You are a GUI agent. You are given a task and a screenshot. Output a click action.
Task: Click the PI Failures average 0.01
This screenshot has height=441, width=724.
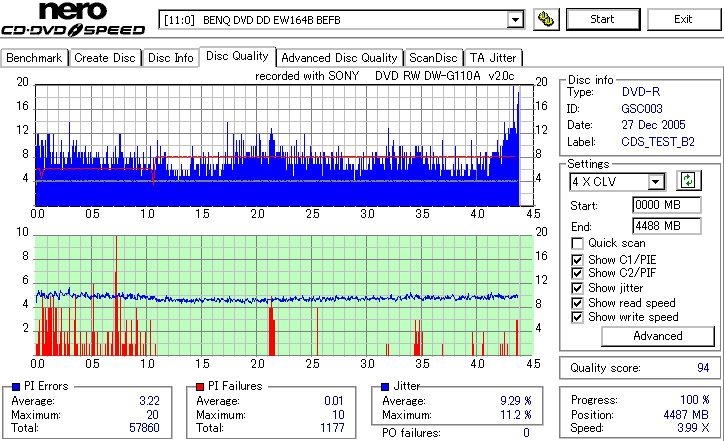pyautogui.click(x=334, y=401)
